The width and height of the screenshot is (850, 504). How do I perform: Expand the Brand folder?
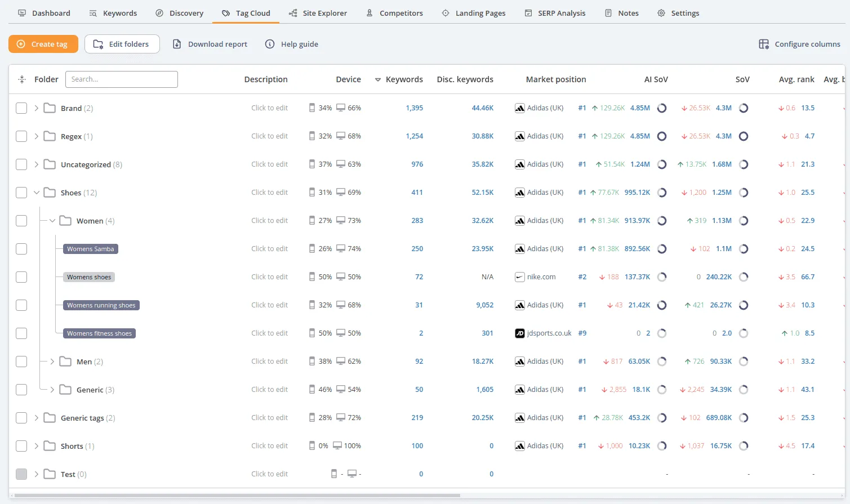[37, 108]
